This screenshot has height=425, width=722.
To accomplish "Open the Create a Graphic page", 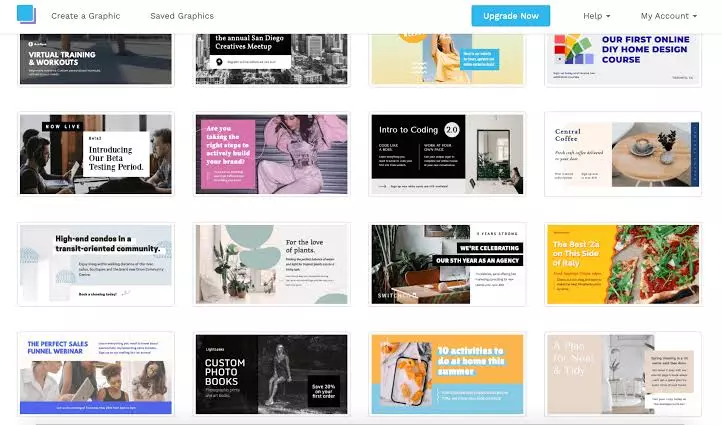I will [86, 16].
